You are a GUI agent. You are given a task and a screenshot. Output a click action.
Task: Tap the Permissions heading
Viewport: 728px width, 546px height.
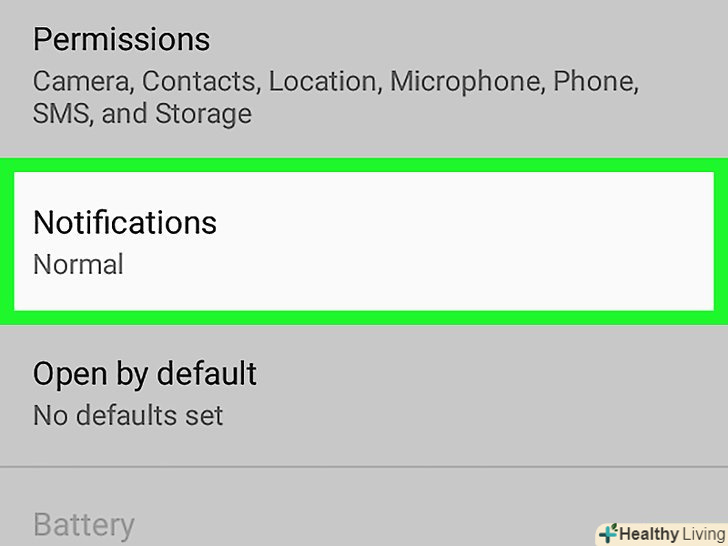click(x=122, y=39)
